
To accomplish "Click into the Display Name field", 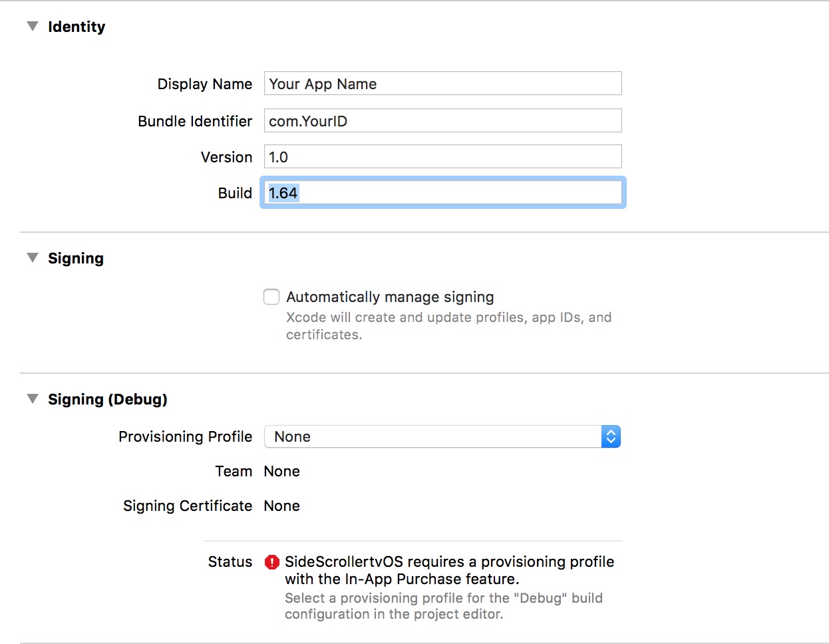I will click(x=442, y=84).
